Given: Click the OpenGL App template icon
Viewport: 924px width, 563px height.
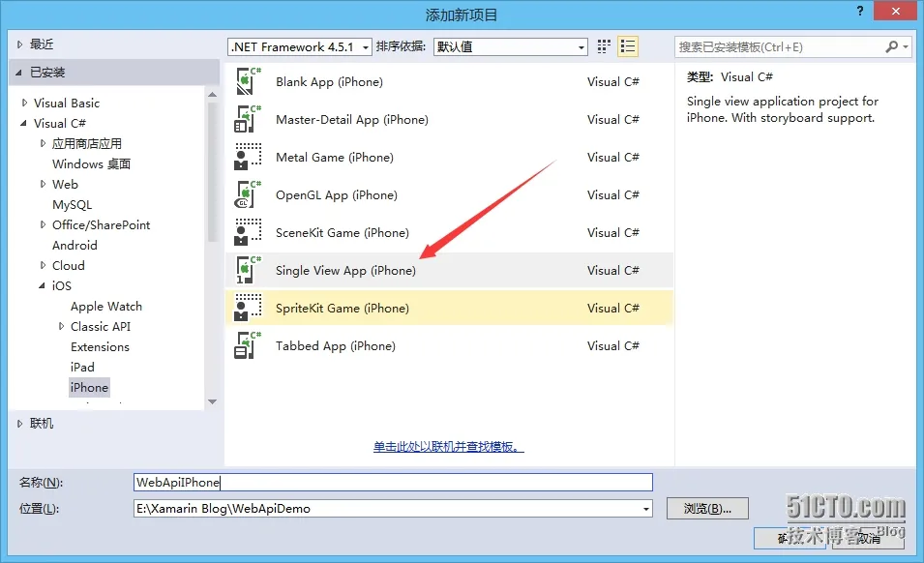Looking at the screenshot, I should tap(248, 194).
